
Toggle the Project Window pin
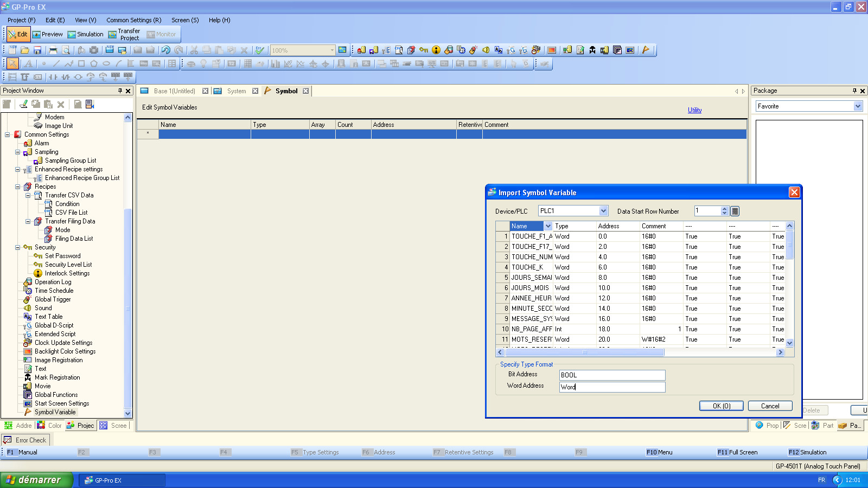(120, 91)
